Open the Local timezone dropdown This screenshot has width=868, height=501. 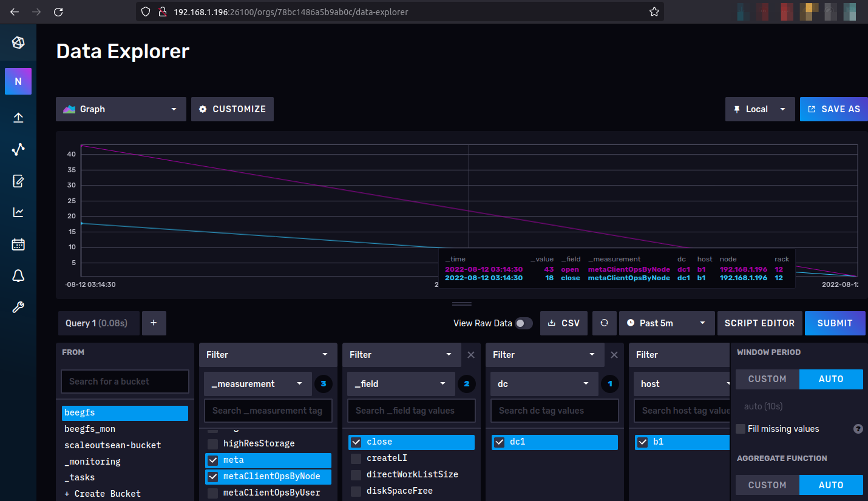760,109
